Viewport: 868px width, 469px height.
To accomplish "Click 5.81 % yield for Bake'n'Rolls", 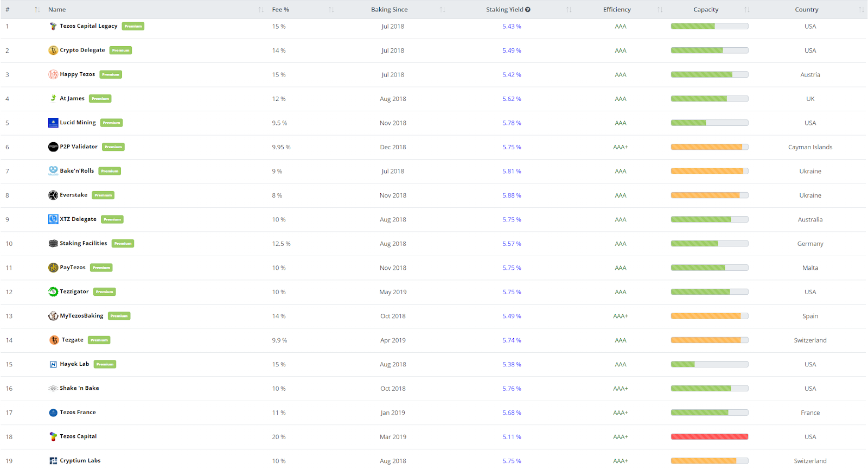I will click(x=512, y=171).
